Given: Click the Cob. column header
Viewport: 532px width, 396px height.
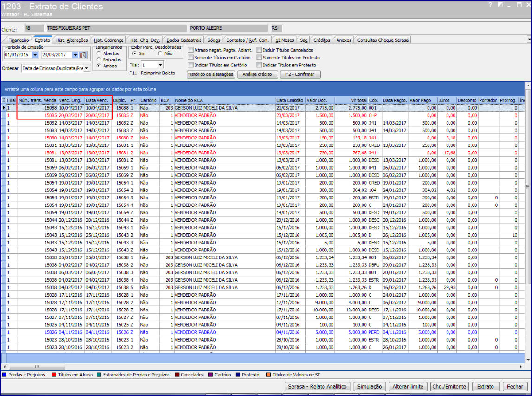Looking at the screenshot, I should 375,100.
